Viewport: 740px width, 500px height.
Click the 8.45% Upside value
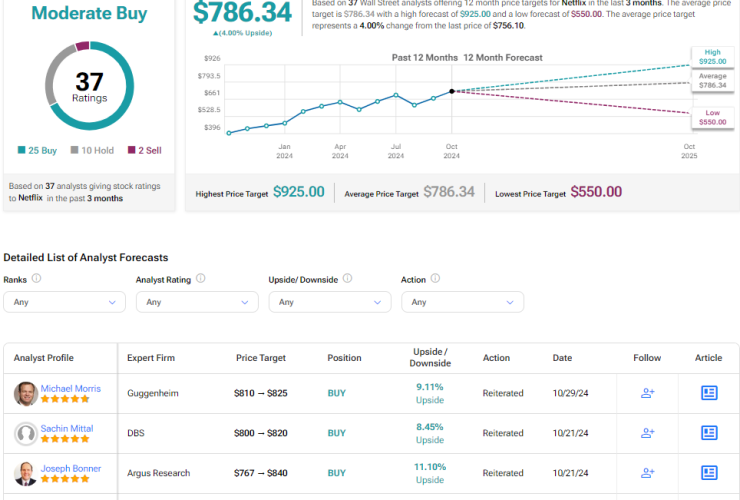click(x=429, y=433)
